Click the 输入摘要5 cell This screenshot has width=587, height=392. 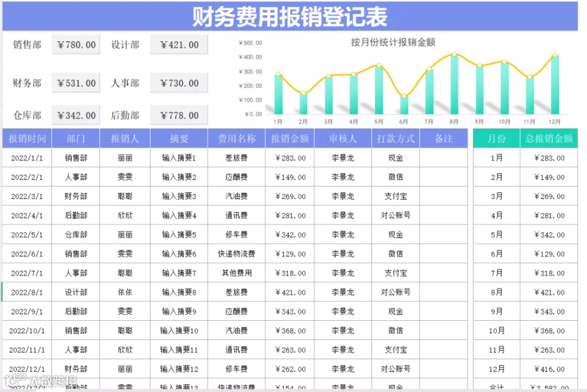coord(179,235)
